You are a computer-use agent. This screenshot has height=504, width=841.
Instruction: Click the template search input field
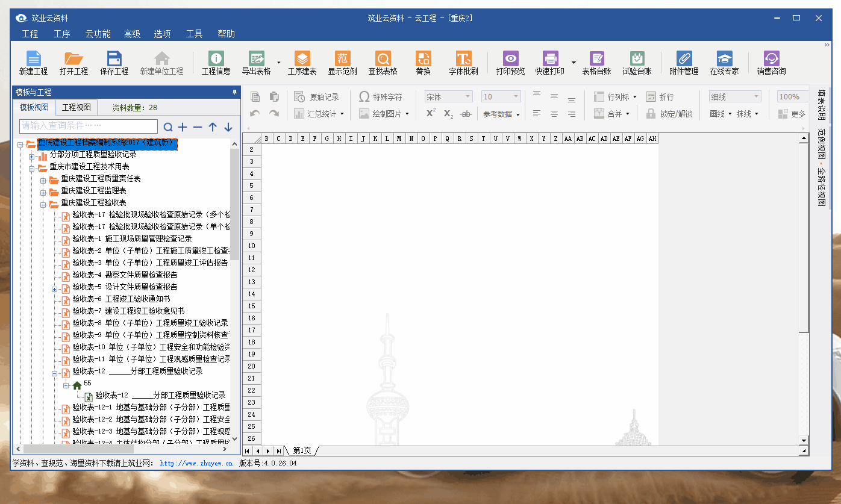[89, 126]
